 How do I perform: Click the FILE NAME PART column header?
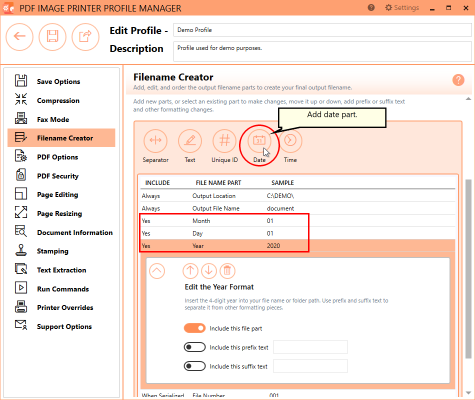218,183
